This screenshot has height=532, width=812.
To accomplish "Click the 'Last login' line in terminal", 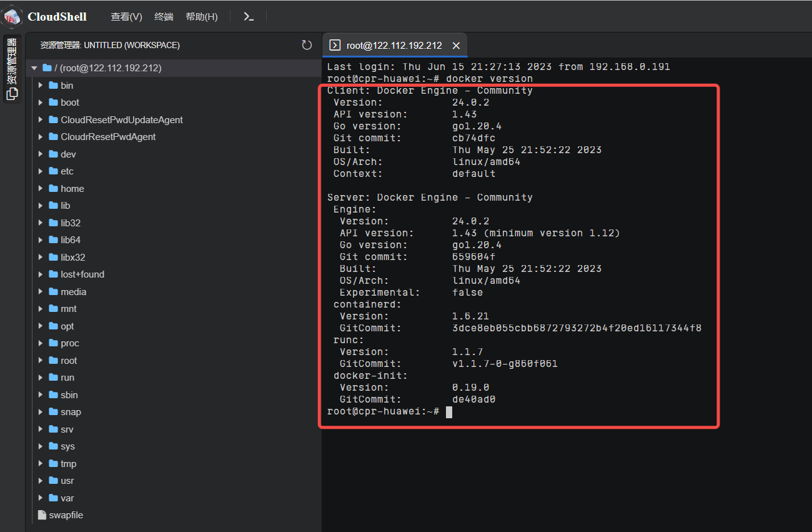I will (498, 67).
